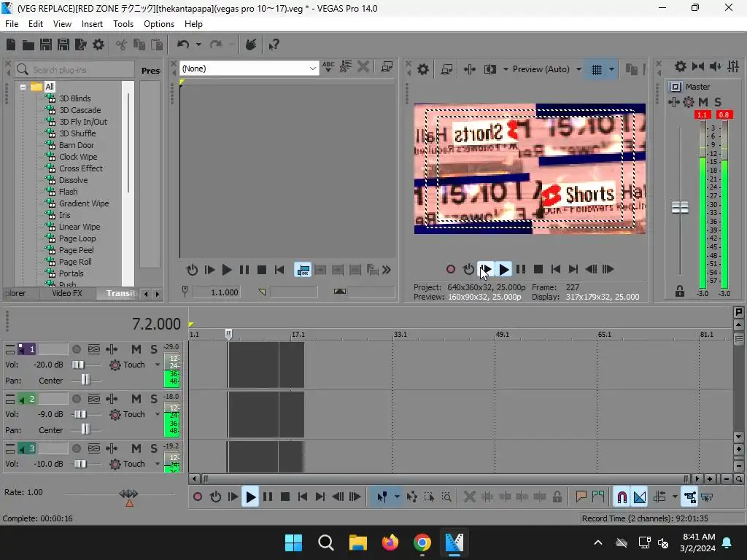The width and height of the screenshot is (747, 560).
Task: Open track 3 Touch automation mode dropdown
Action: (158, 464)
